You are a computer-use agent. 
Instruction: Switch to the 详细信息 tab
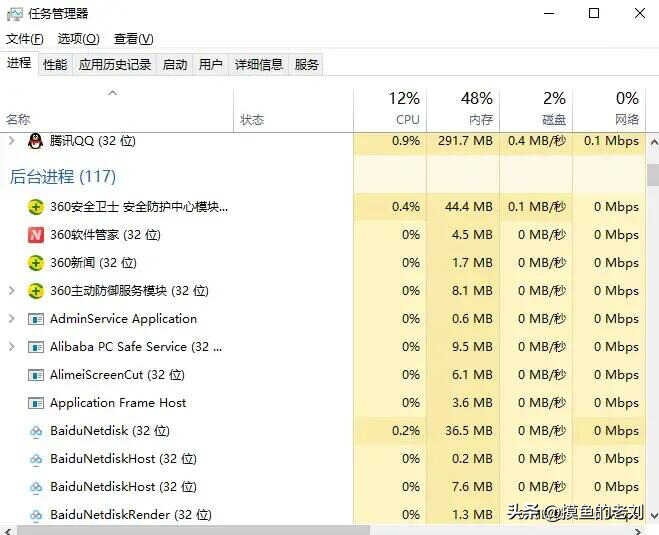click(258, 65)
